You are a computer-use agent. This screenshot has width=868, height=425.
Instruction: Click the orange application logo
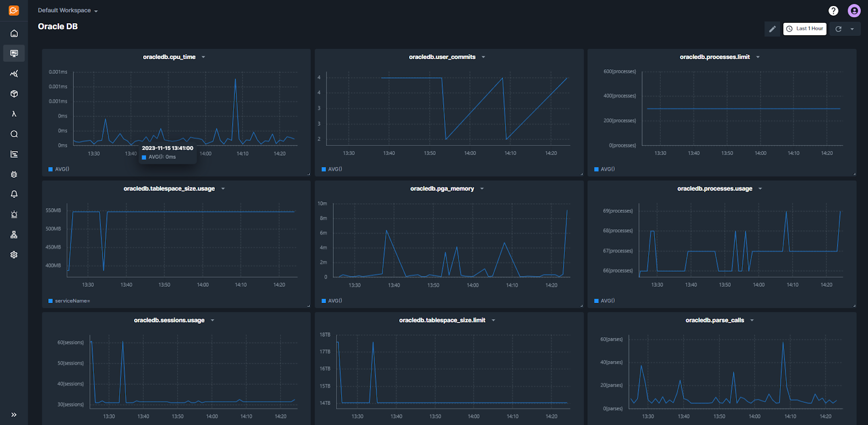click(14, 10)
